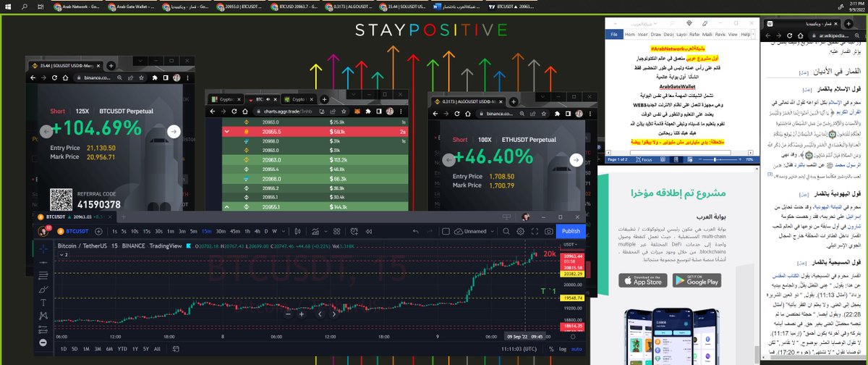Click the undo arrow in TradingView toolbar
Screen dimensions: 868x365
pos(415,232)
